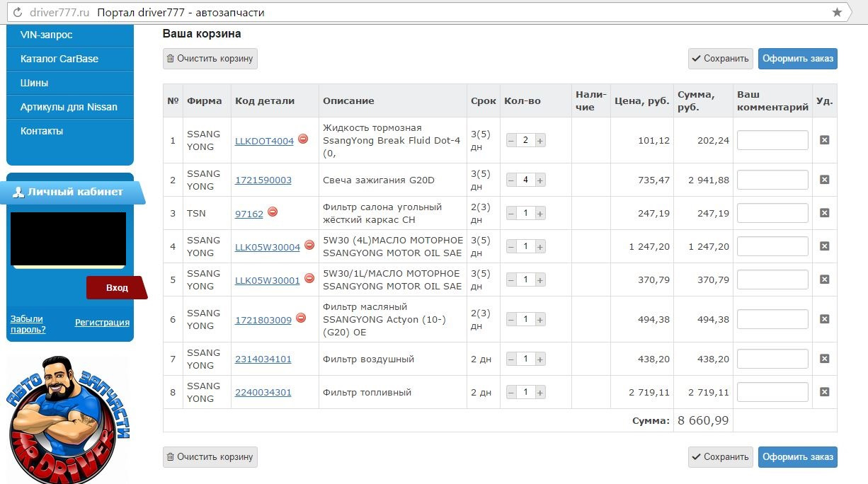Click the bottom Очистить корзину button
The image size is (868, 484).
point(210,457)
